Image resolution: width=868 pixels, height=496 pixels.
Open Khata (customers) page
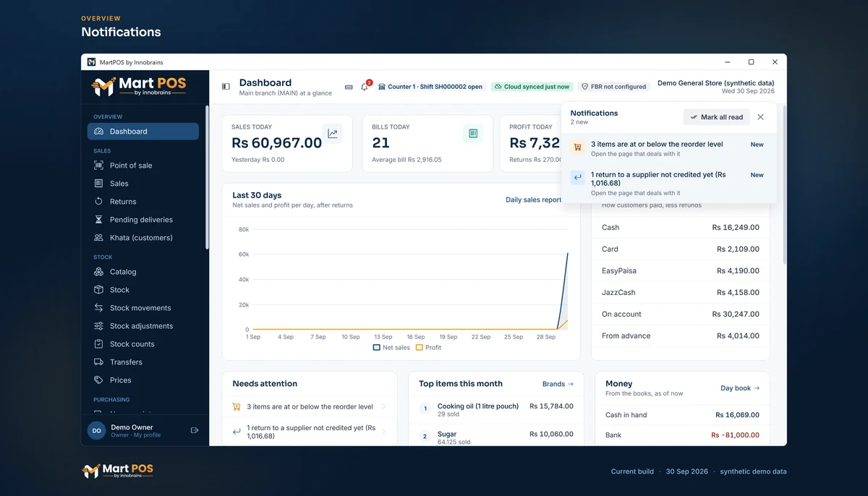[x=143, y=238]
